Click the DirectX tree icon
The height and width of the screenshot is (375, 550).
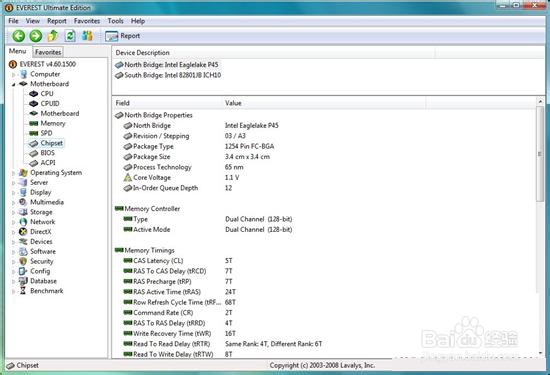pos(23,232)
